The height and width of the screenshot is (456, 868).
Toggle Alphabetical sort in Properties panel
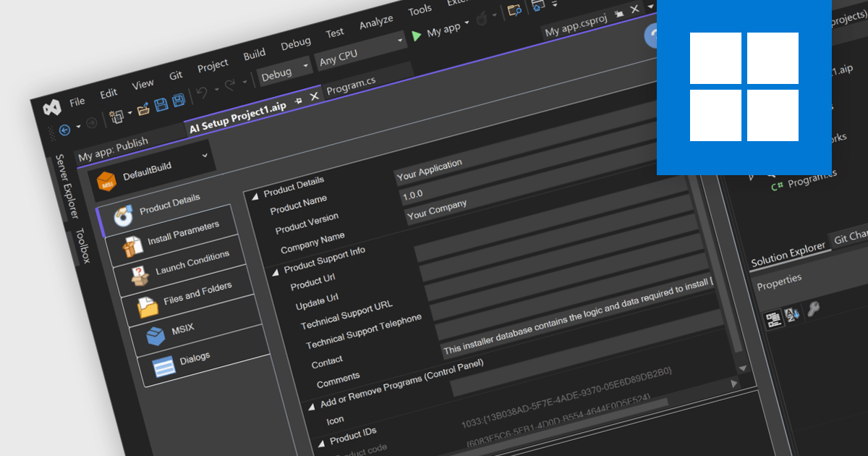(x=791, y=313)
